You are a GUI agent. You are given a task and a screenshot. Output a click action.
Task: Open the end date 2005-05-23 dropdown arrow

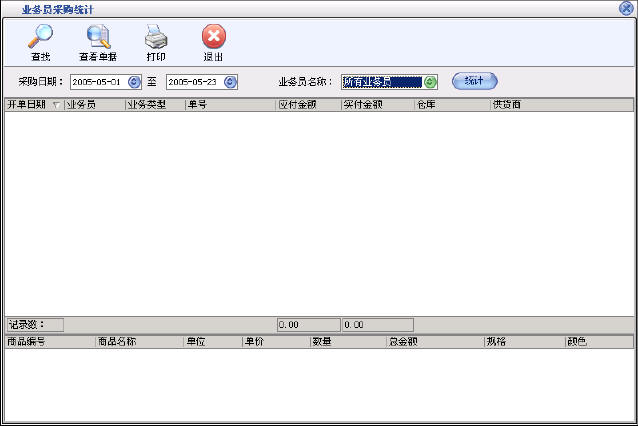(231, 82)
